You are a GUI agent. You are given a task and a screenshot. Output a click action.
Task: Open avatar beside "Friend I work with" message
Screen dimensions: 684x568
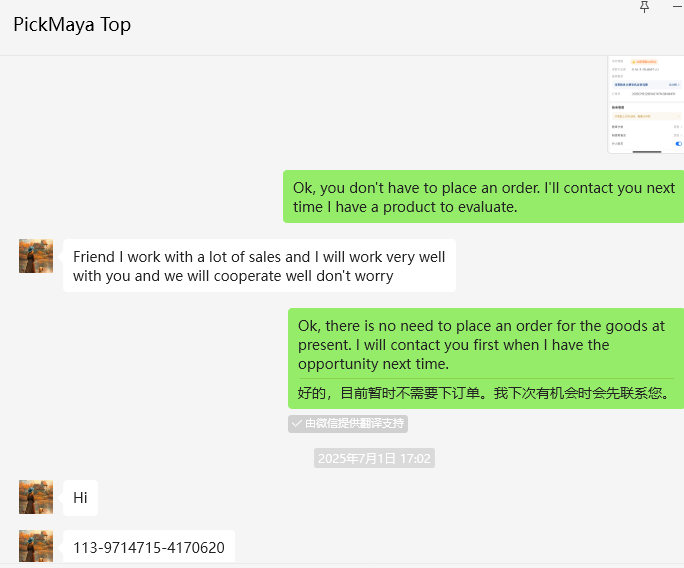(x=36, y=256)
